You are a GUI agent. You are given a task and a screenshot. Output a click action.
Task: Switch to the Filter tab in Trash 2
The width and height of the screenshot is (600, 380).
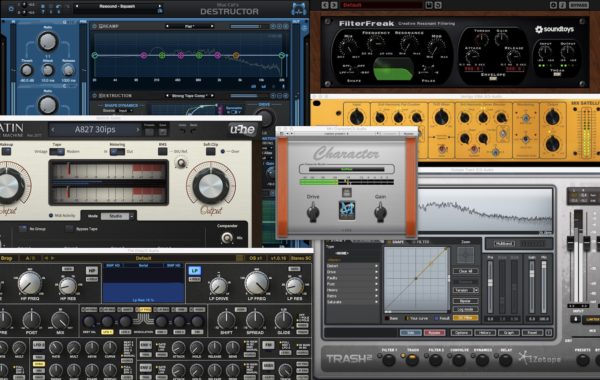point(421,242)
